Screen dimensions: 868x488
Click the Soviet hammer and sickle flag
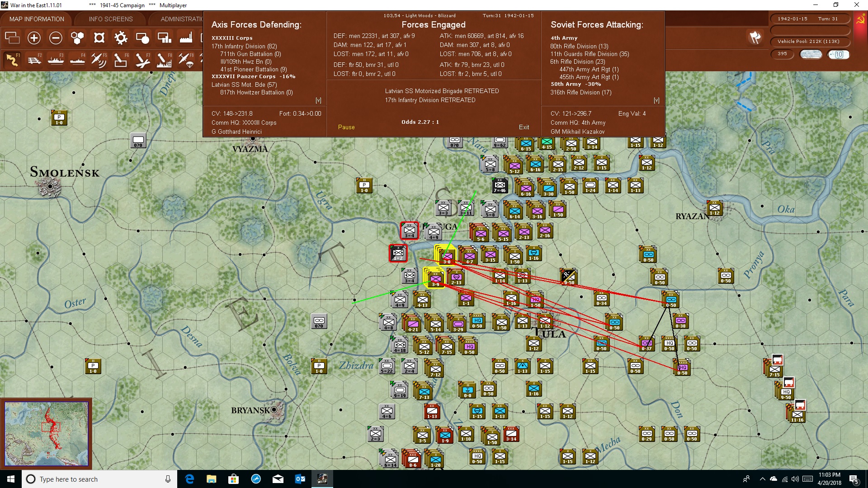point(860,19)
